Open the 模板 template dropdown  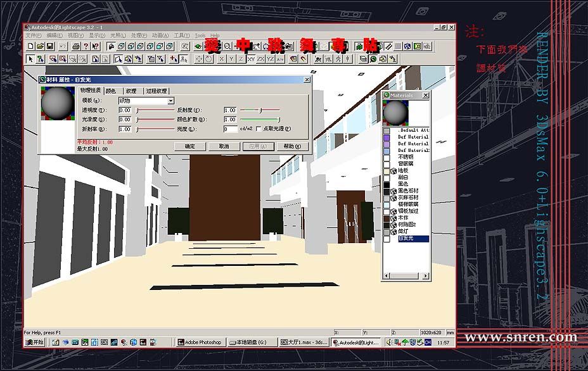[x=171, y=101]
